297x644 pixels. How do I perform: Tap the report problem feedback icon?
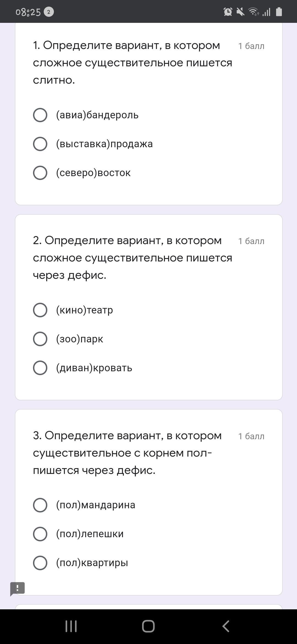(x=18, y=588)
